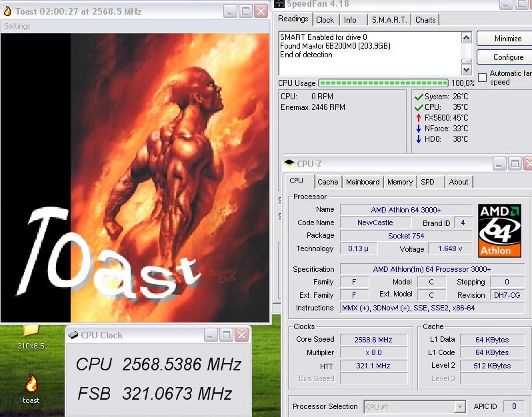Click the AMD Athlon 64 logo
Screen dimensions: 532x417
(x=499, y=230)
